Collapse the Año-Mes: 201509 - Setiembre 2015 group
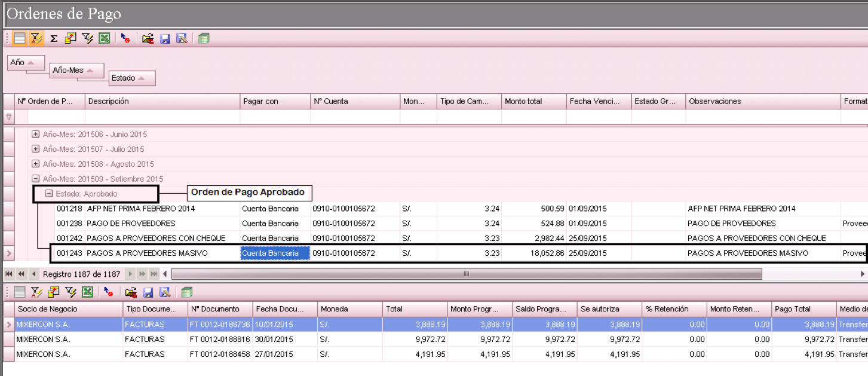 [36, 179]
